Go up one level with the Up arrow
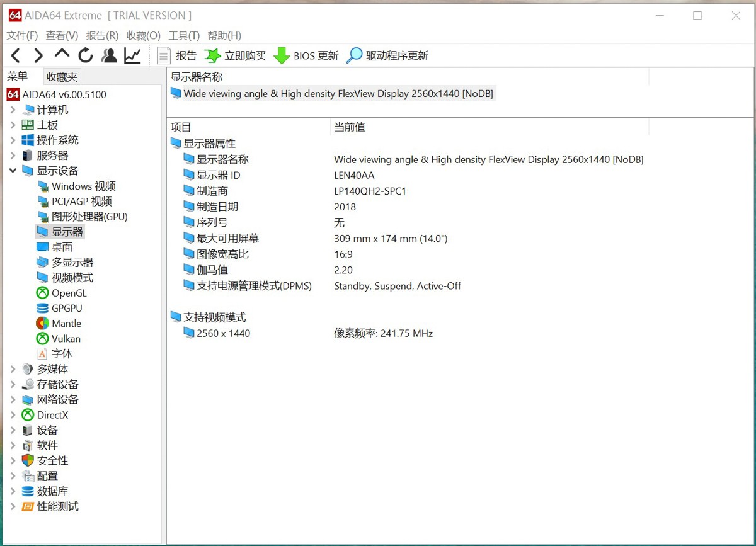This screenshot has height=546, width=756. click(62, 54)
